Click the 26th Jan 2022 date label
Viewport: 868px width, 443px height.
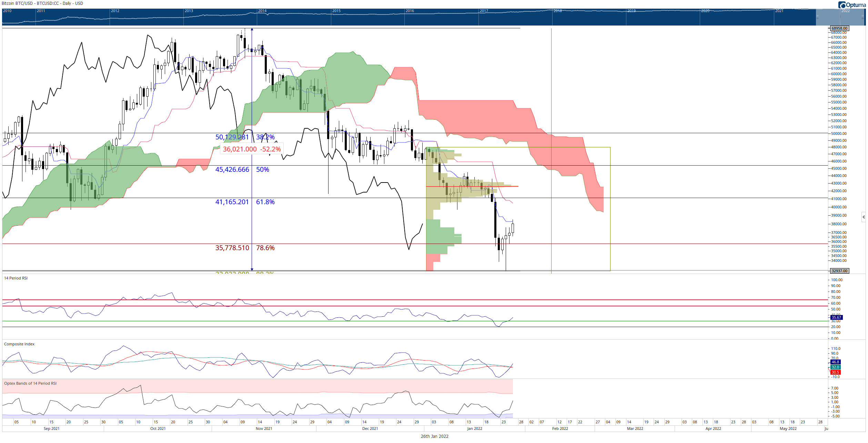[434, 436]
